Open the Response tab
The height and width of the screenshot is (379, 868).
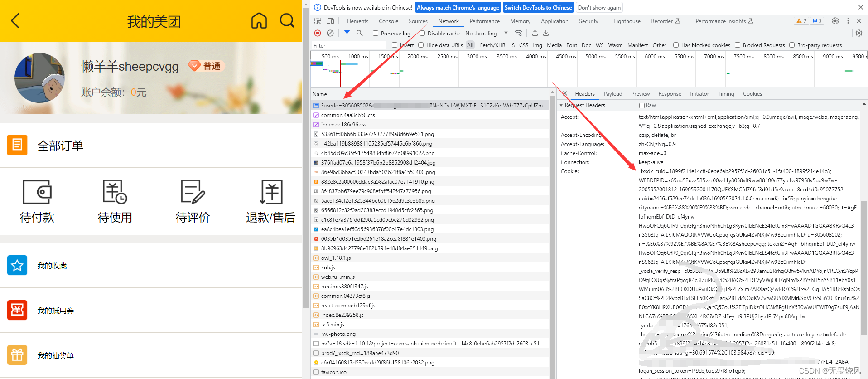pyautogui.click(x=670, y=93)
